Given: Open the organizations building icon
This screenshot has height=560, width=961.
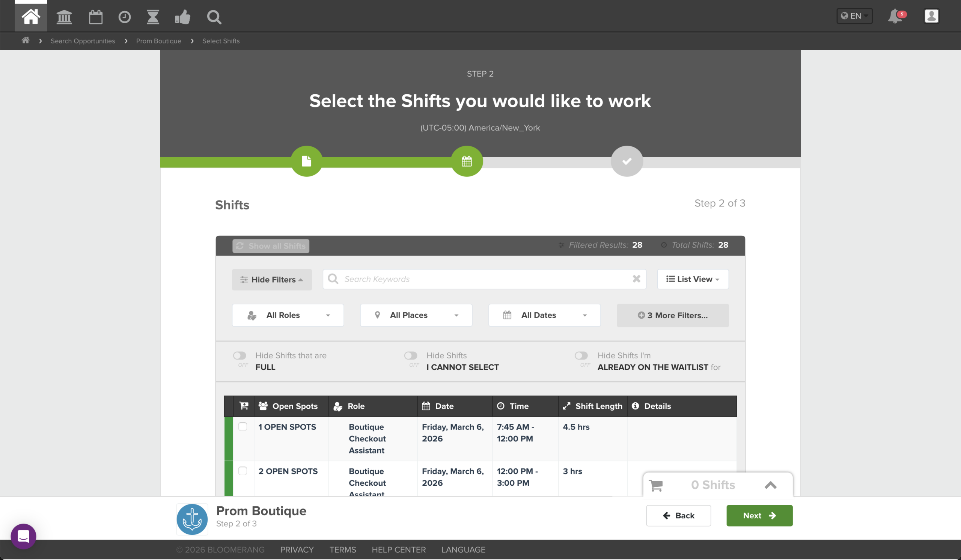Looking at the screenshot, I should pyautogui.click(x=64, y=17).
